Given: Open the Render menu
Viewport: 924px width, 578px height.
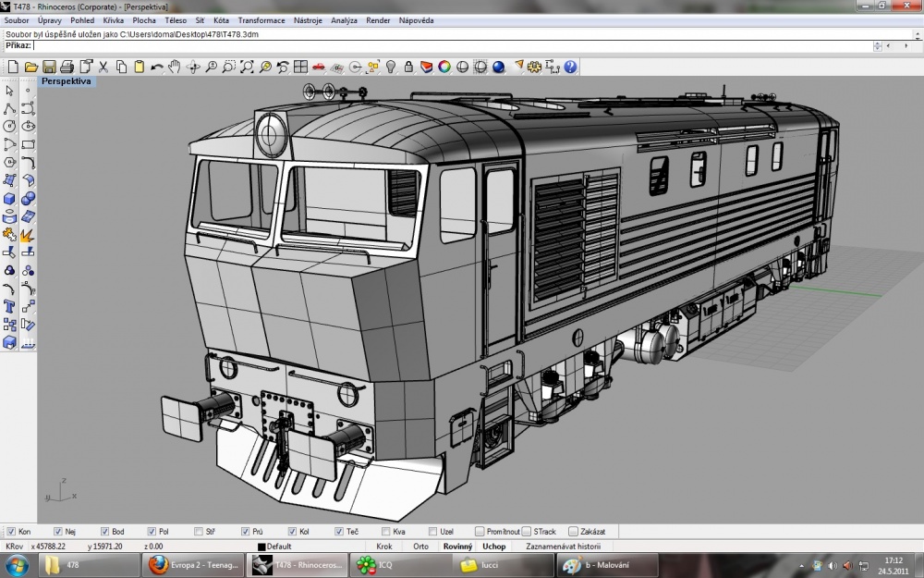Looking at the screenshot, I should (378, 20).
